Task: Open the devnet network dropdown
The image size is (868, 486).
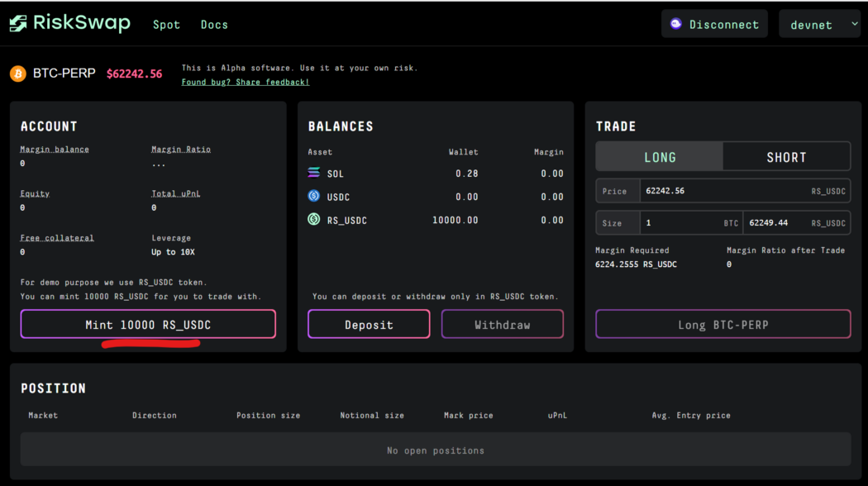Action: [x=819, y=24]
